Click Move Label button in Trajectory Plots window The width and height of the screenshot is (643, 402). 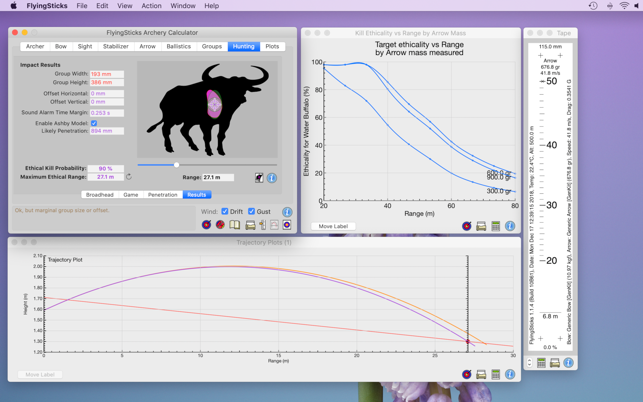click(40, 375)
